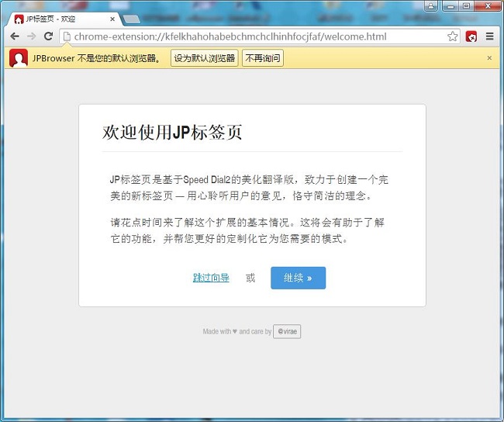The image size is (504, 422).
Task: Reload the current page
Action: pyautogui.click(x=48, y=36)
